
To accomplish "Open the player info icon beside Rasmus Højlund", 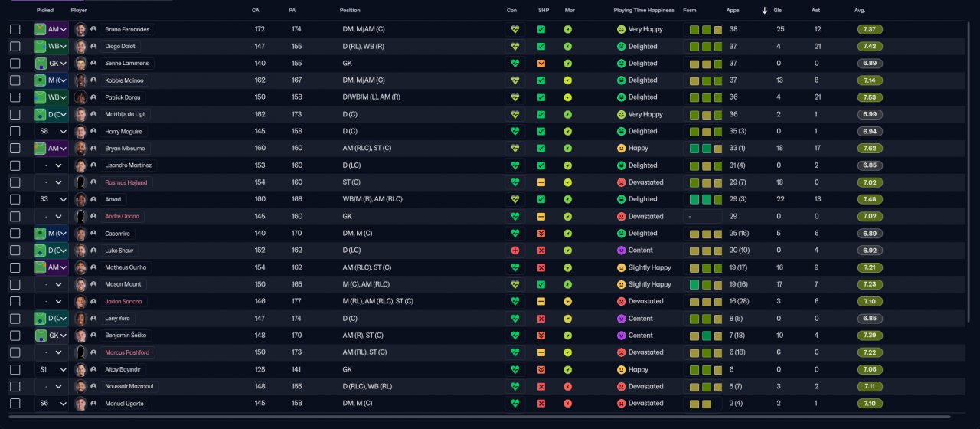I will (93, 182).
